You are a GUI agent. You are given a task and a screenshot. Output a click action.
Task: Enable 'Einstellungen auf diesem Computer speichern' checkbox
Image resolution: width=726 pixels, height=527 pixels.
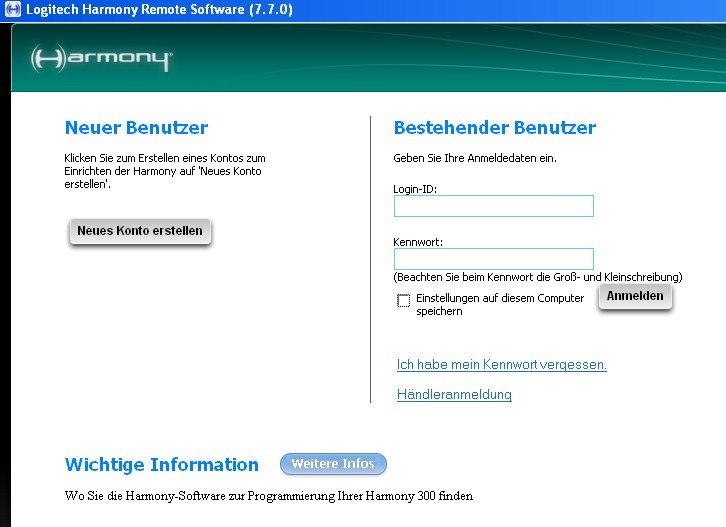click(x=403, y=301)
